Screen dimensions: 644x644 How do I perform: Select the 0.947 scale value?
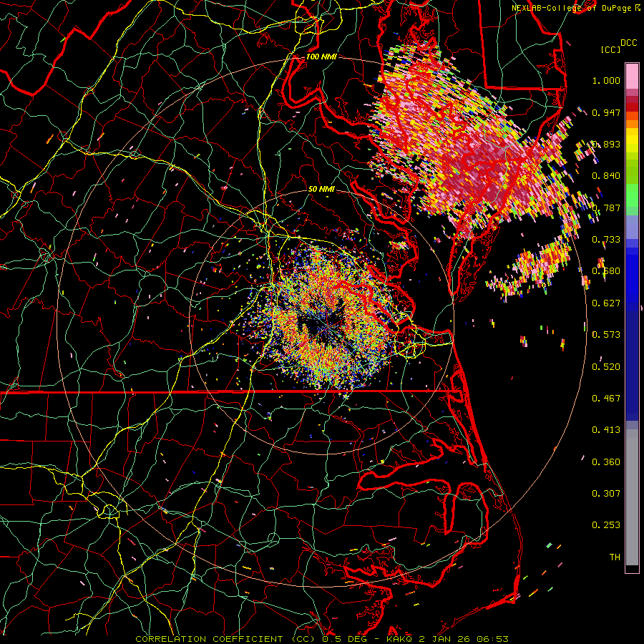(x=606, y=112)
